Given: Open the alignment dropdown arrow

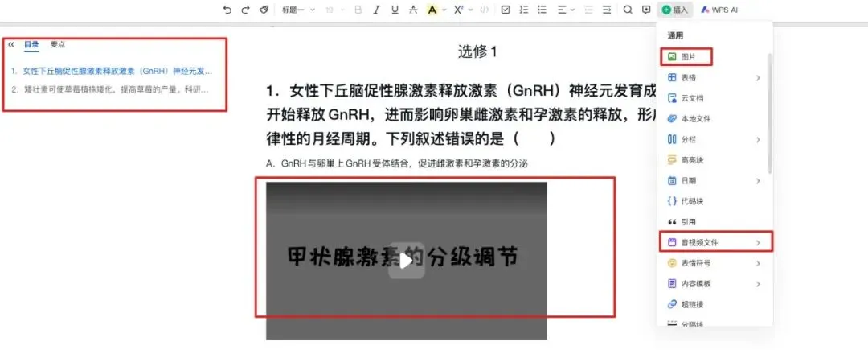Looking at the screenshot, I should click(573, 10).
